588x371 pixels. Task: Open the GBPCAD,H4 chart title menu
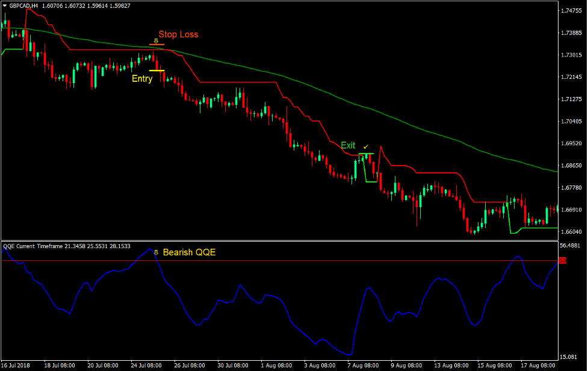pos(20,5)
